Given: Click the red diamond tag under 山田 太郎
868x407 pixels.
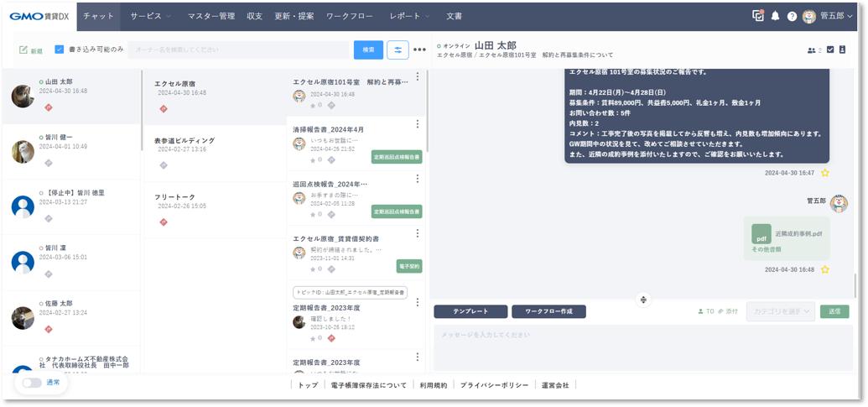Looking at the screenshot, I should pos(48,107).
